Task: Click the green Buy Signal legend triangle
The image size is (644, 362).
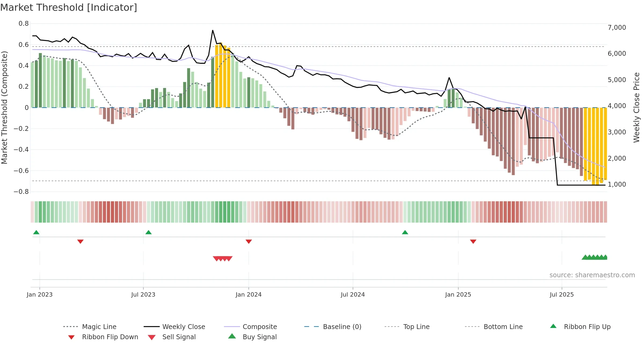Action: point(232,336)
